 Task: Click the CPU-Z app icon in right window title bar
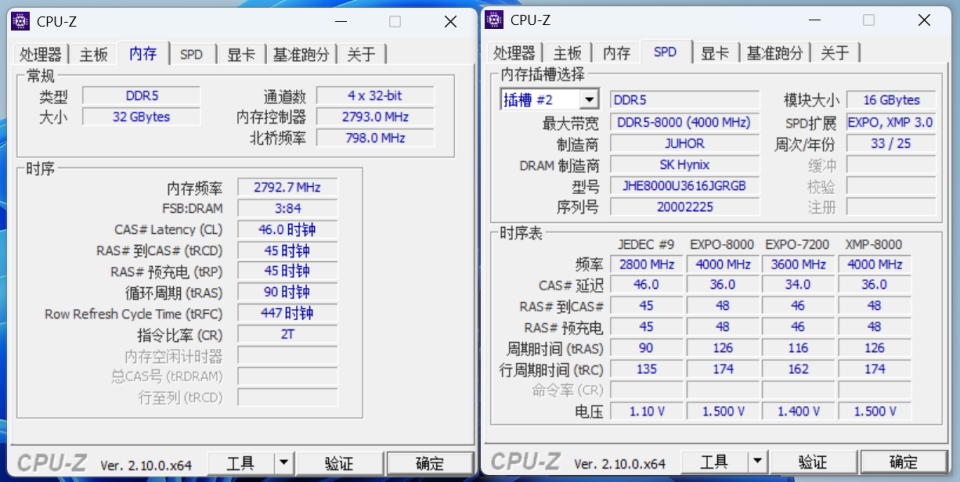(x=494, y=20)
